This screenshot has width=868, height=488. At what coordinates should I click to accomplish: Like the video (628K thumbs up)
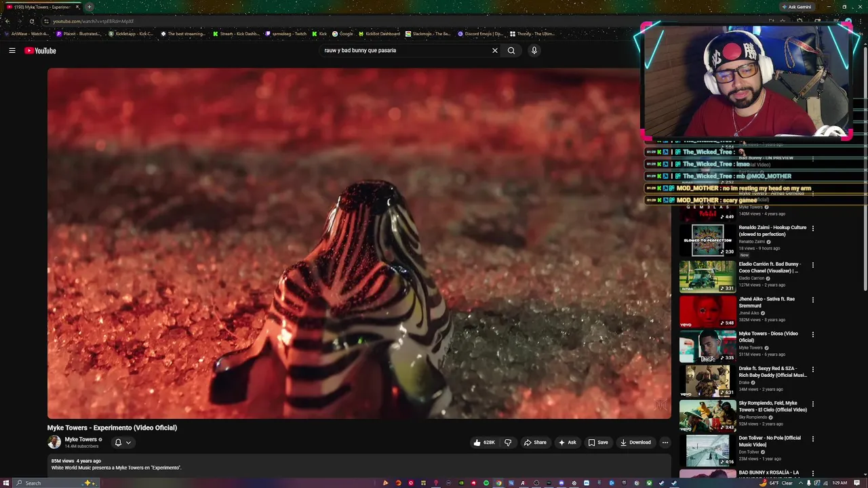(x=485, y=443)
